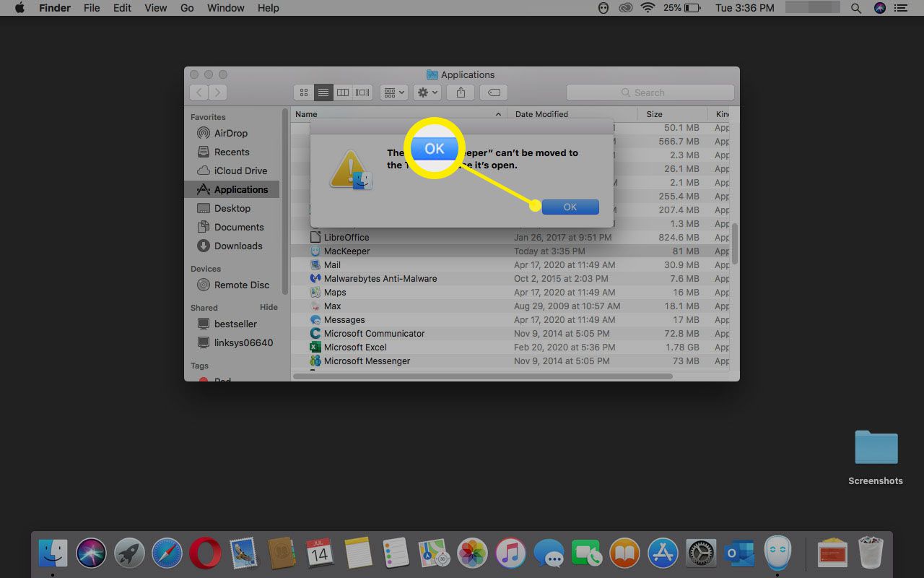Select Applications in the sidebar

pos(232,189)
